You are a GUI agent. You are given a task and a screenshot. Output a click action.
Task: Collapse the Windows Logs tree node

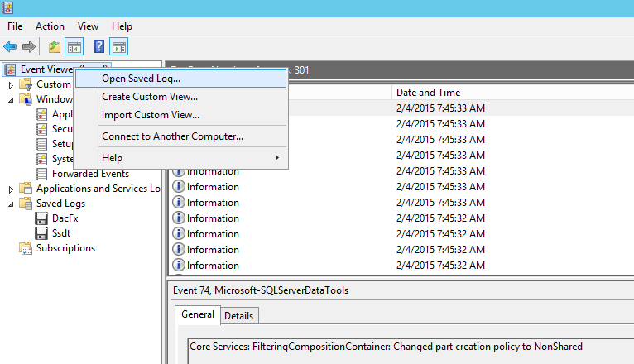(x=11, y=100)
